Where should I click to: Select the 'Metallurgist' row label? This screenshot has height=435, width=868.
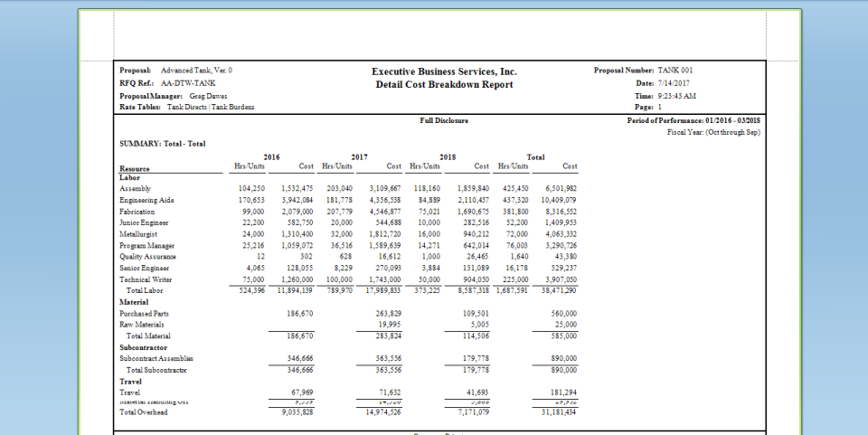coord(138,234)
